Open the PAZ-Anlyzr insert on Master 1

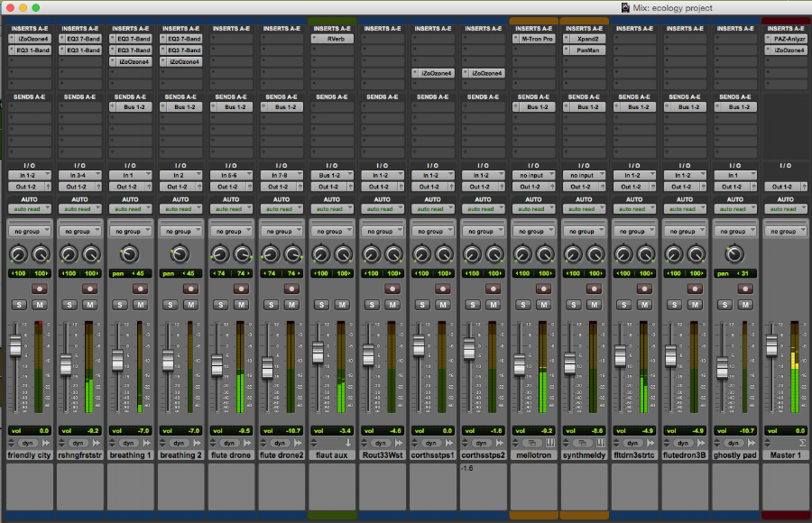[x=785, y=39]
